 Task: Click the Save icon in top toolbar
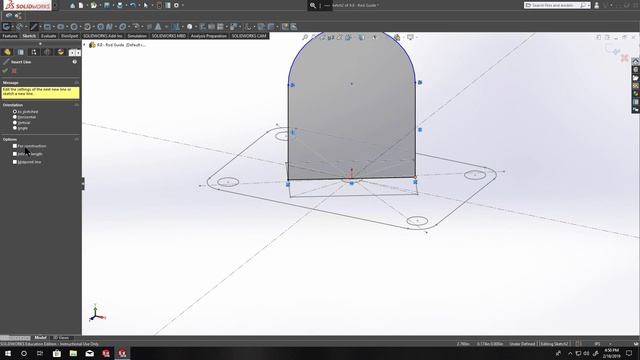pos(107,5)
